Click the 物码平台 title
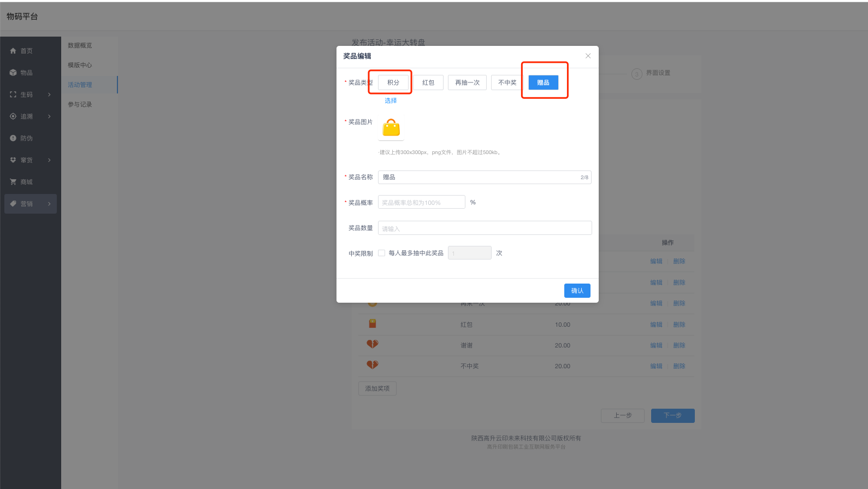Screen dimensions: 868x489 pyautogui.click(x=22, y=16)
